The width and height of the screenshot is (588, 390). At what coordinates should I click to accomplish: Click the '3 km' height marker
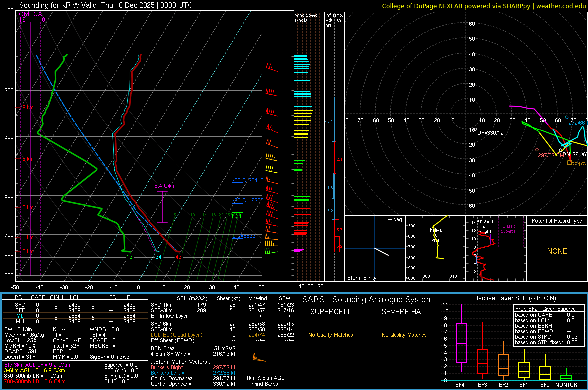pyautogui.click(x=28, y=207)
